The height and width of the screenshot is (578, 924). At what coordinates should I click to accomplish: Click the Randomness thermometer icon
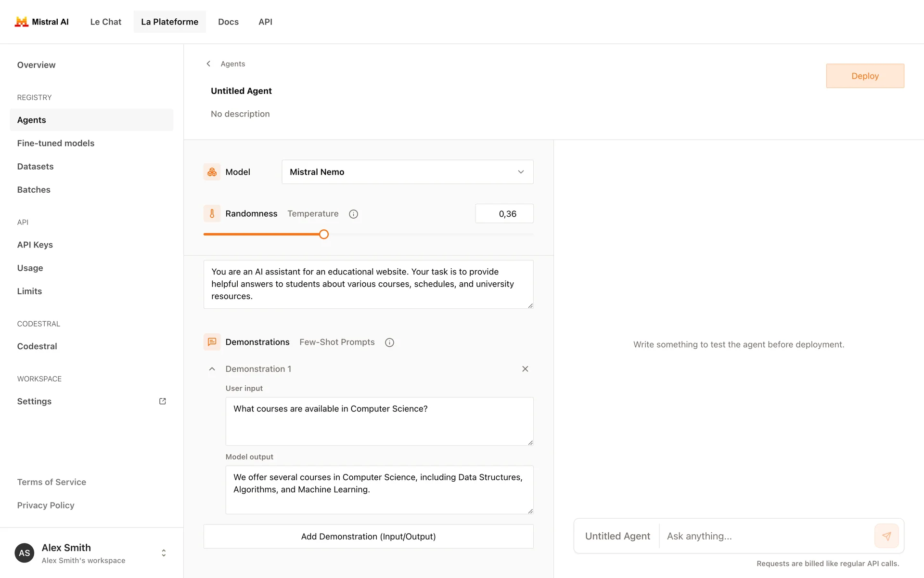tap(212, 213)
